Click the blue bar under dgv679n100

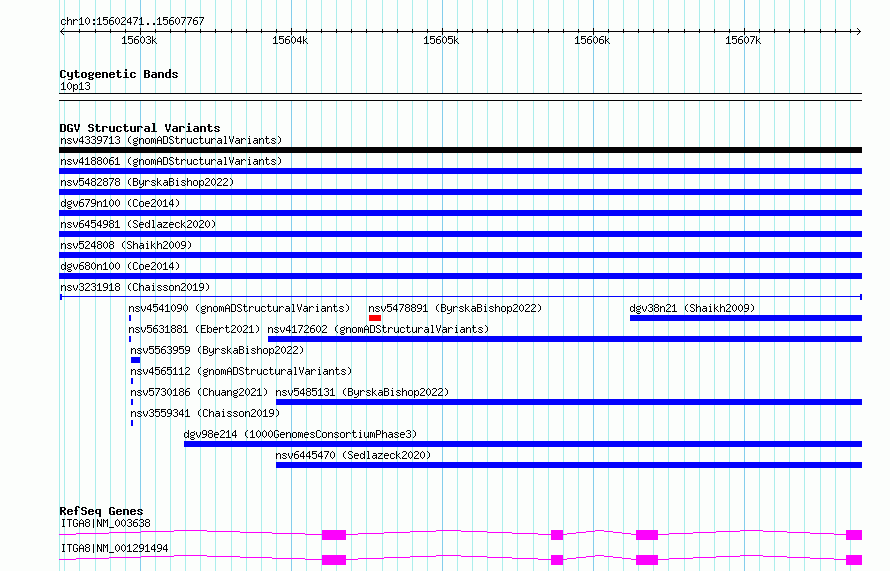click(460, 213)
